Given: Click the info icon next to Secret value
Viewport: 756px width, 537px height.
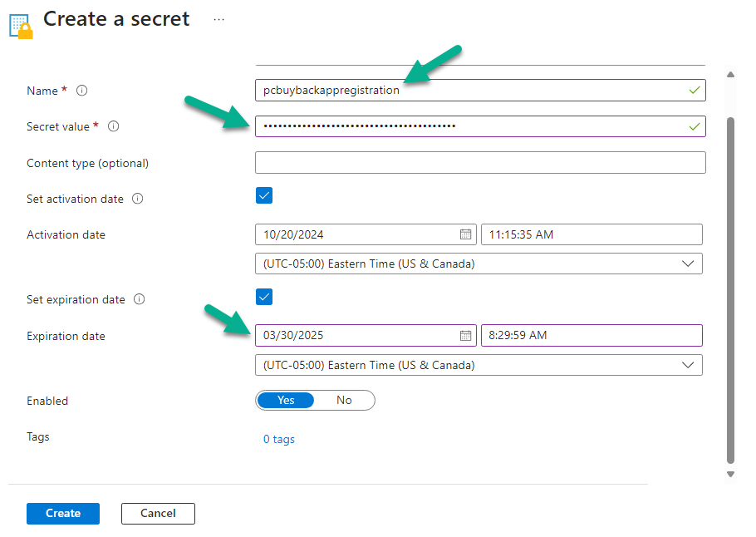Looking at the screenshot, I should [113, 126].
